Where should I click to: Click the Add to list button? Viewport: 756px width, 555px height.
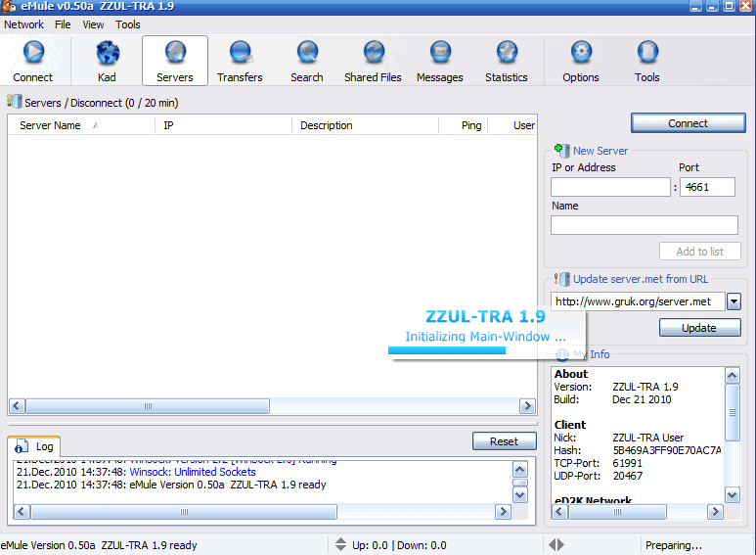tap(699, 252)
